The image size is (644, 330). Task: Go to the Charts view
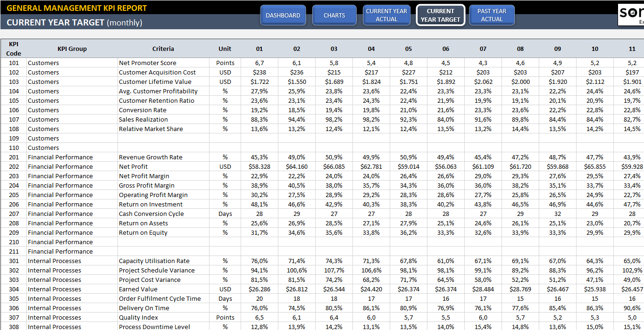coord(334,15)
